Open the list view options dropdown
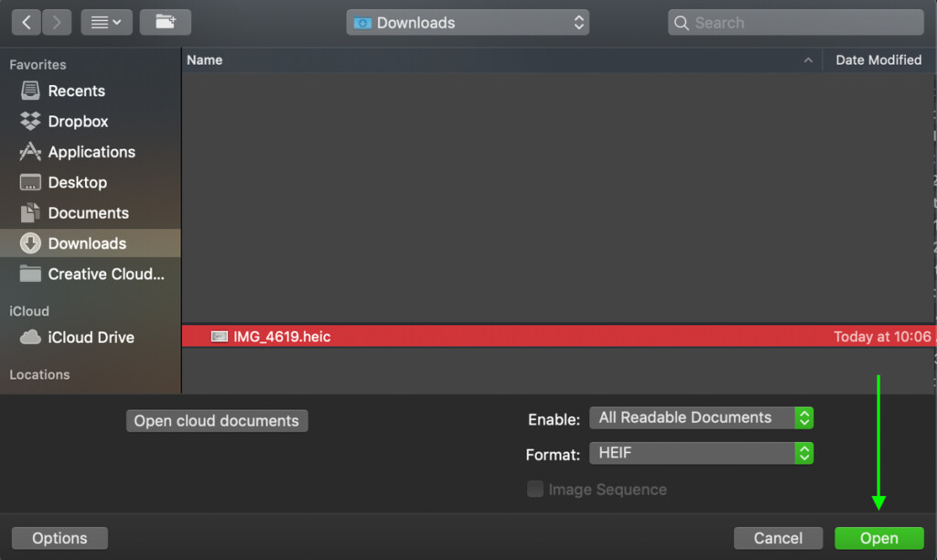The width and height of the screenshot is (937, 560). point(106,23)
